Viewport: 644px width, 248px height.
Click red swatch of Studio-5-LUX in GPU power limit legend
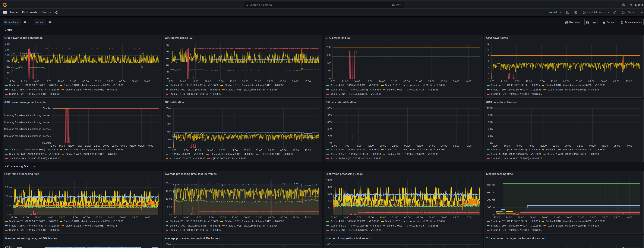coord(328,94)
